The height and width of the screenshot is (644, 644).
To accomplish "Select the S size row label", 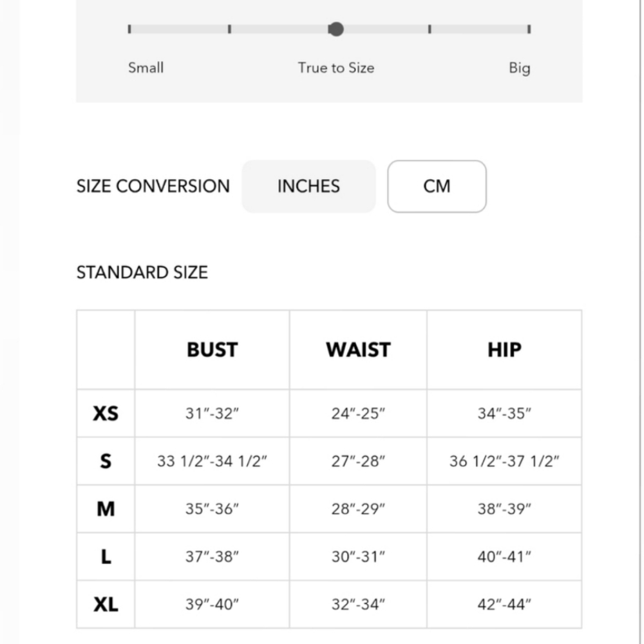I will tap(106, 461).
